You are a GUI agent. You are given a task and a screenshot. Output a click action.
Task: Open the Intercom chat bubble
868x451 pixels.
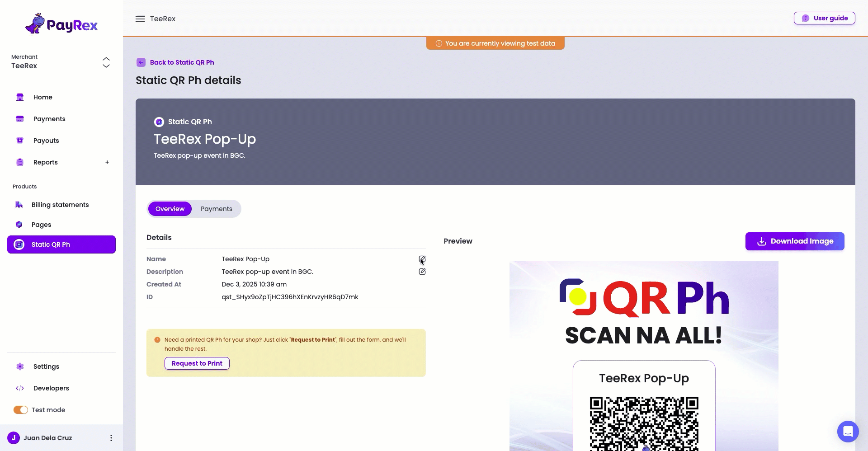[848, 432]
